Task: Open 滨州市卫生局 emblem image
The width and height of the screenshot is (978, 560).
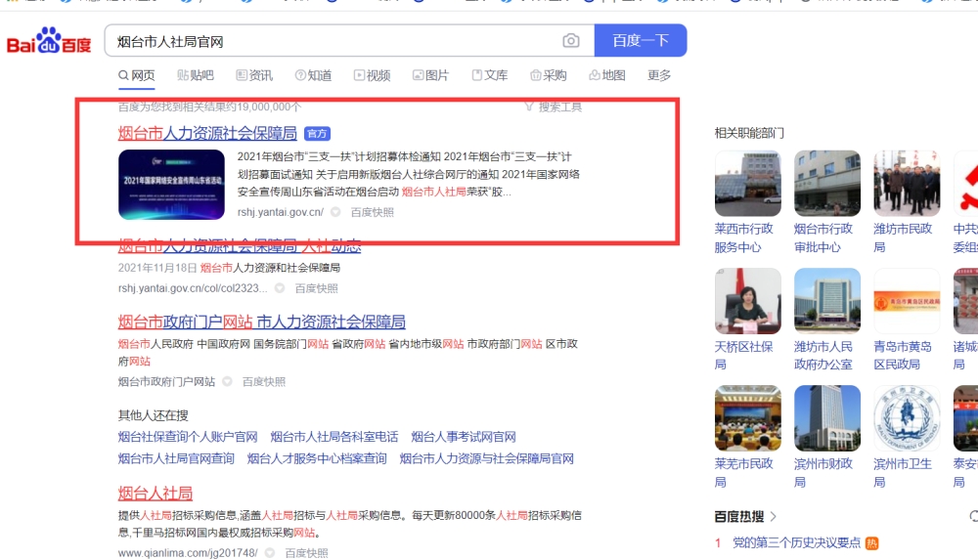Action: tap(907, 418)
